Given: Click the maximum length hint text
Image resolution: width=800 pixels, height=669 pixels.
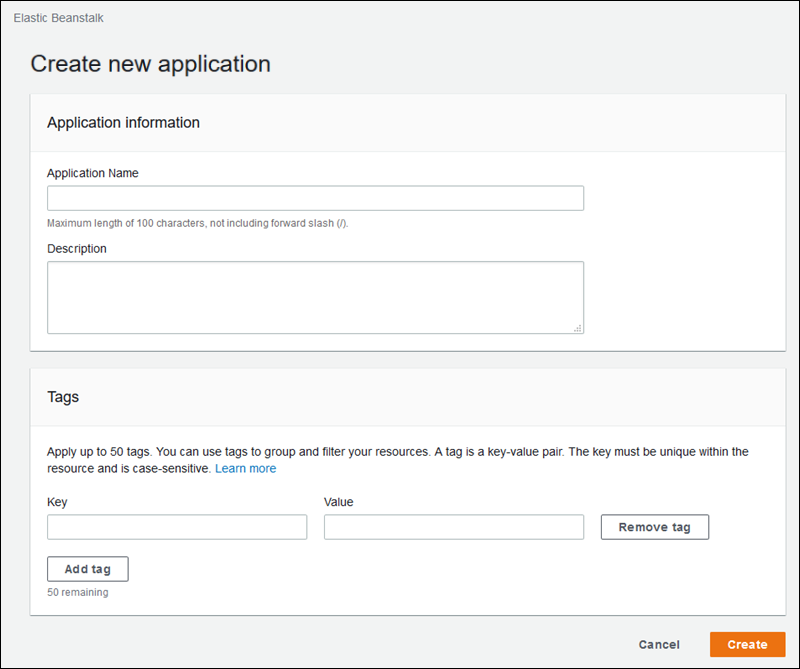Looking at the screenshot, I should pos(198,223).
